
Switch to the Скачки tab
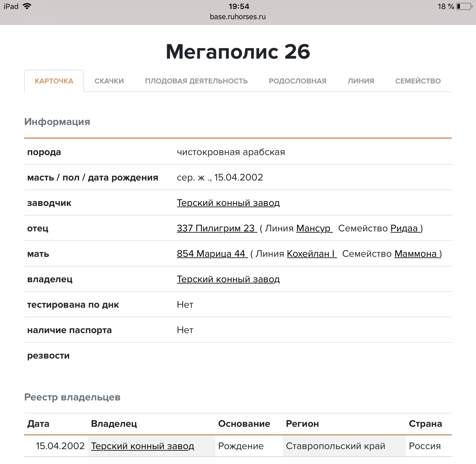point(109,81)
